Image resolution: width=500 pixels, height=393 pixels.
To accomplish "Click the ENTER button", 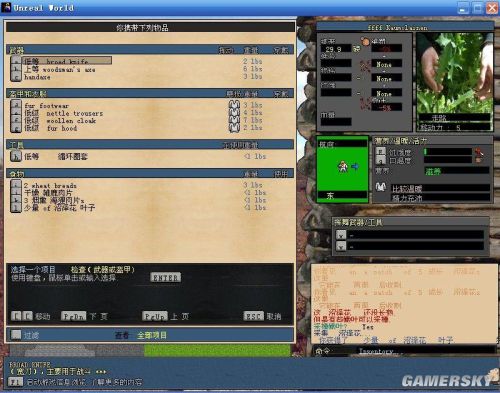I will coord(166,277).
